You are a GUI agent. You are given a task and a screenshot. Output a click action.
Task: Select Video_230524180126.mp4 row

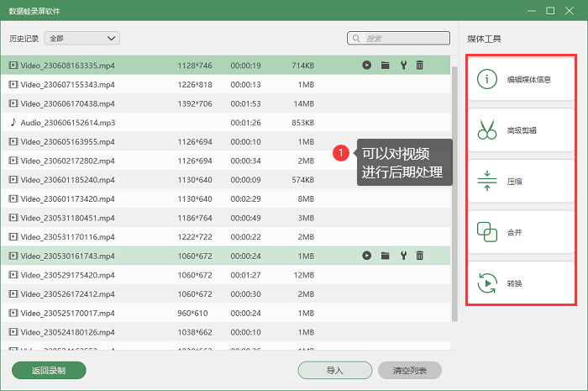pos(226,332)
